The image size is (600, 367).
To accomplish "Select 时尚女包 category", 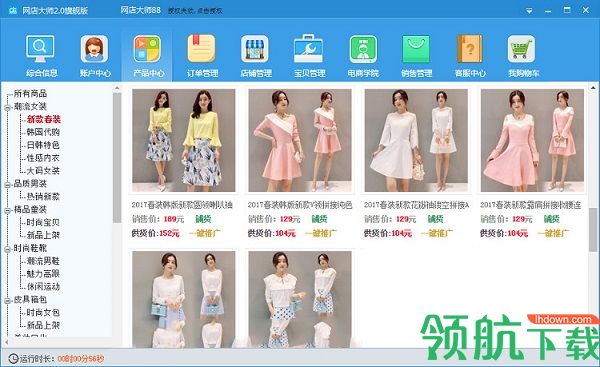I will click(x=43, y=312).
